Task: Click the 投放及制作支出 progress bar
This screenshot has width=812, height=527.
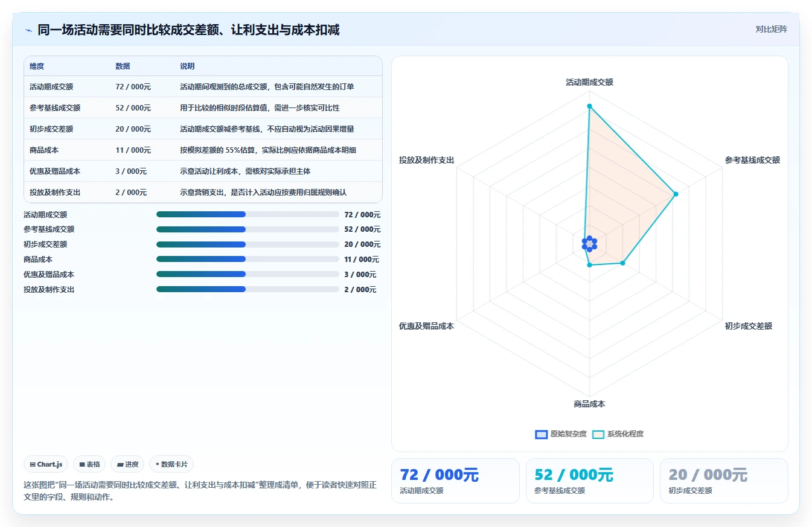Action: 248,289
